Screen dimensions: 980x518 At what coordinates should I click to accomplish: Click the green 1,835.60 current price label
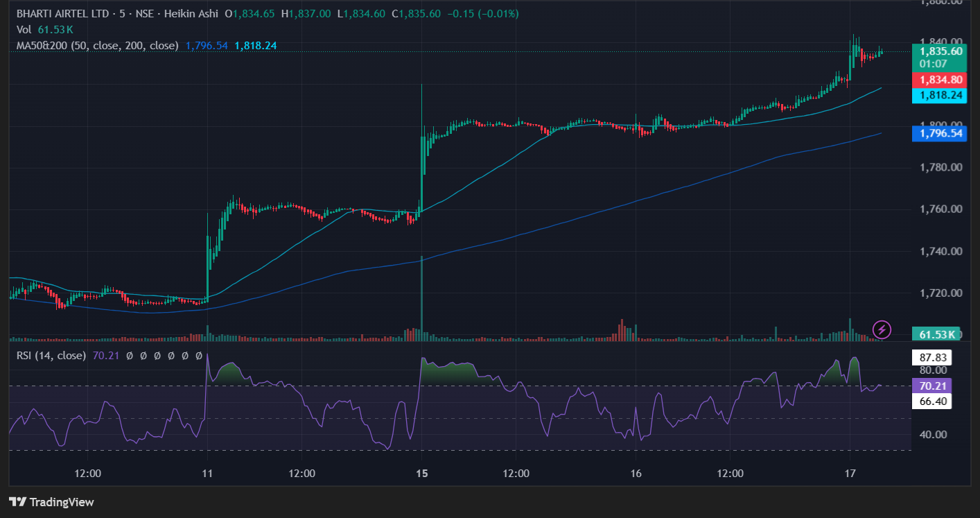point(940,51)
